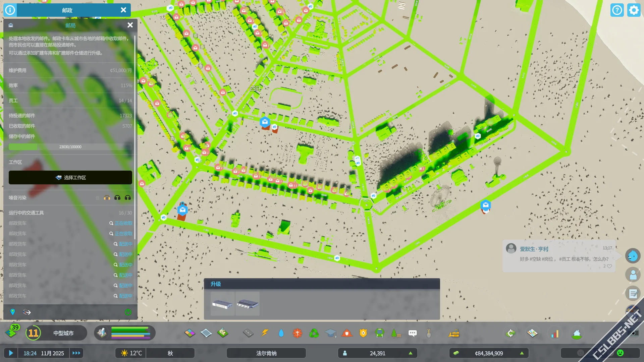The width and height of the screenshot is (644, 362).
Task: Close the 邮政 info panel
Action: coord(123,10)
